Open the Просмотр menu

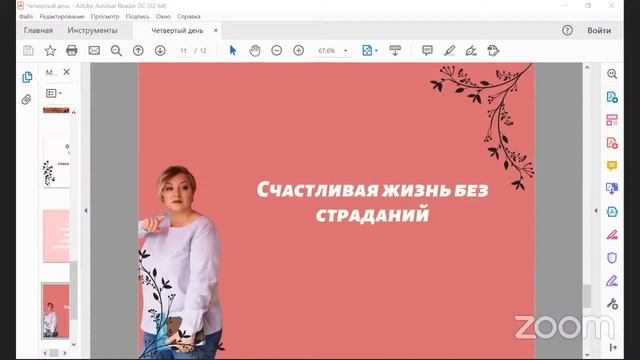coord(105,17)
